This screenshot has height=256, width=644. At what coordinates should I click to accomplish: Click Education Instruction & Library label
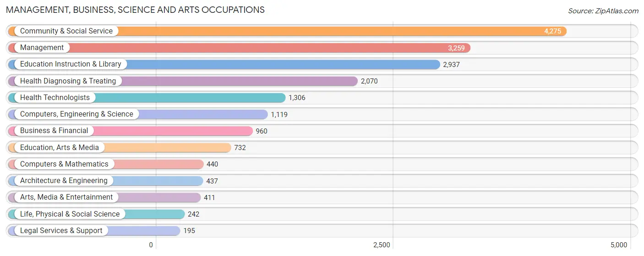pos(71,64)
